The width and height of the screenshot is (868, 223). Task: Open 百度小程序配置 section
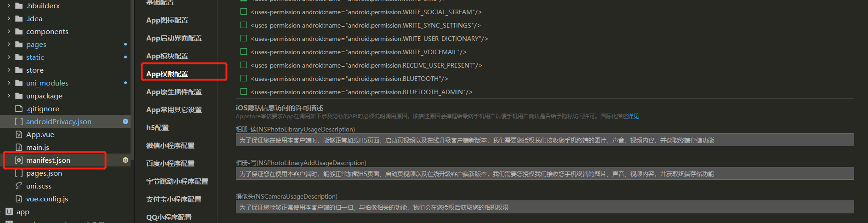[170, 164]
